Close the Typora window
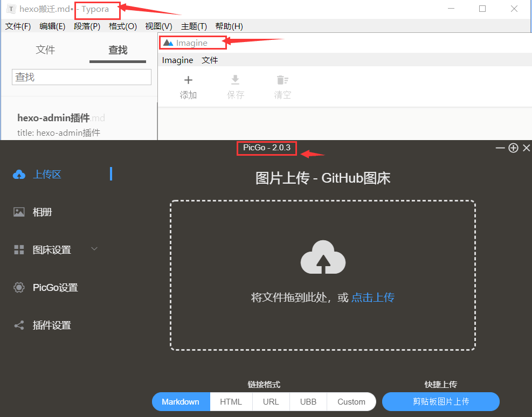This screenshot has width=532, height=417. [514, 9]
